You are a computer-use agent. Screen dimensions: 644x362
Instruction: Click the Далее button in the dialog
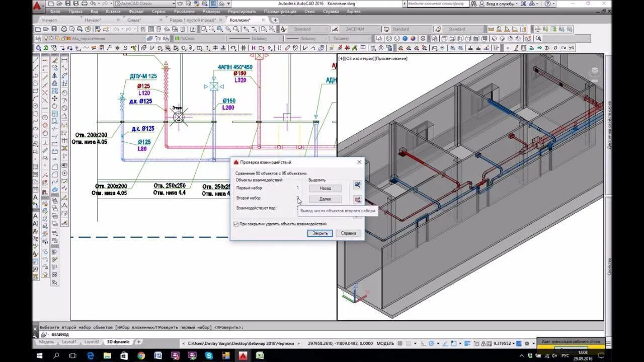pyautogui.click(x=325, y=199)
